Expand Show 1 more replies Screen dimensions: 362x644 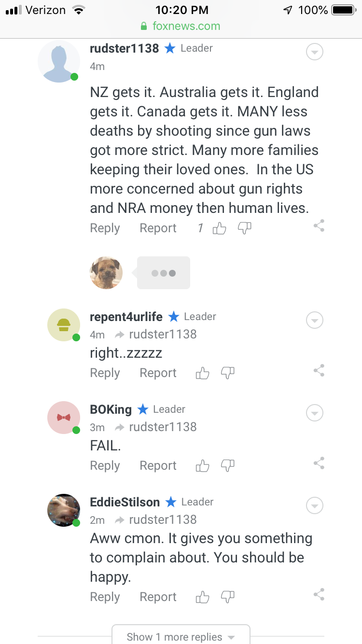pos(181,636)
